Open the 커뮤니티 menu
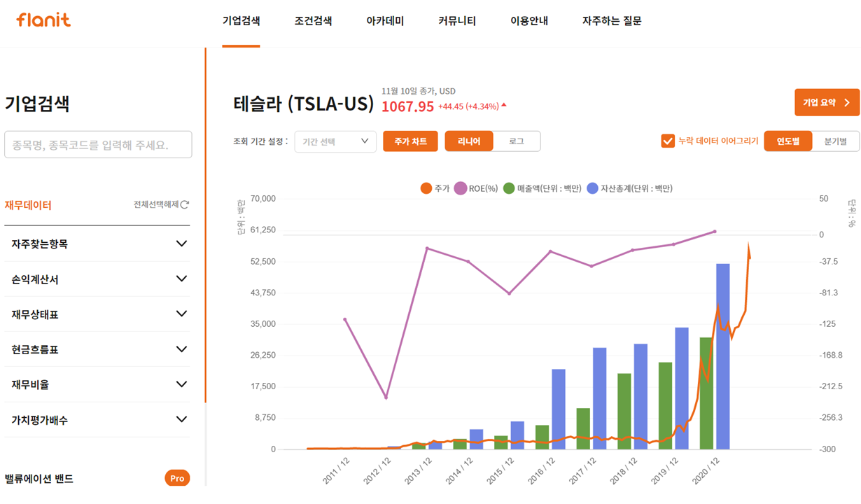 (x=457, y=21)
